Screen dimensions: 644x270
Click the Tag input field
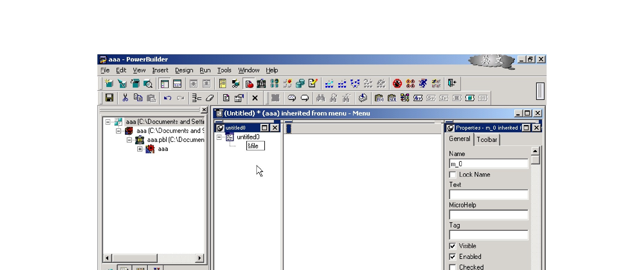point(488,235)
